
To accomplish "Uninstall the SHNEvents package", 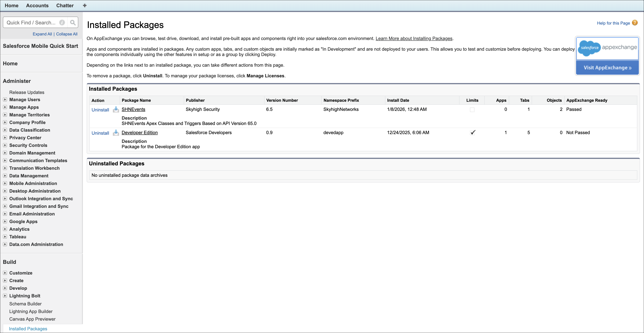I will [100, 110].
